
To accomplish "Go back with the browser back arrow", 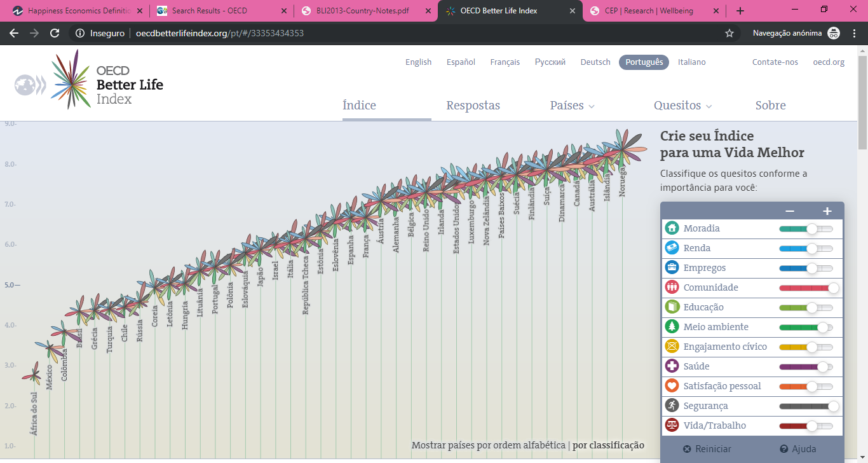I will 14,33.
